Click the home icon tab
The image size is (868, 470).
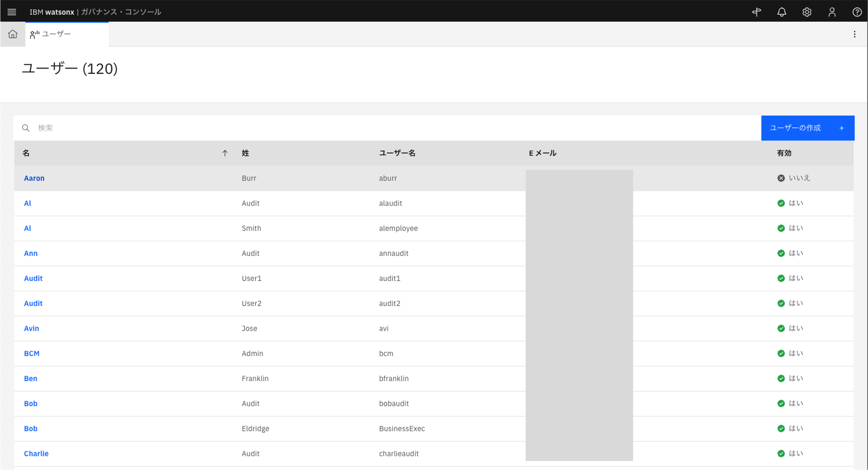13,34
